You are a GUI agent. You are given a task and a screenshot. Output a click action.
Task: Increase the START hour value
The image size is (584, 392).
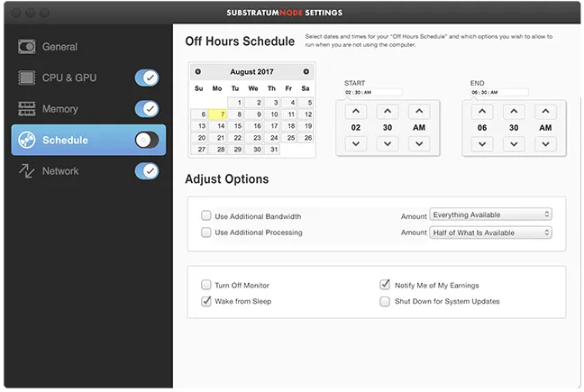tap(356, 112)
